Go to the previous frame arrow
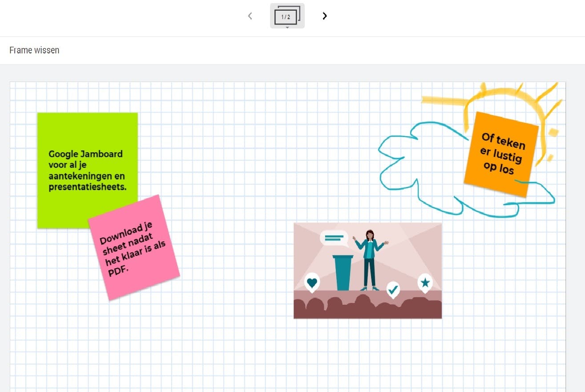The image size is (585, 392). (x=250, y=16)
